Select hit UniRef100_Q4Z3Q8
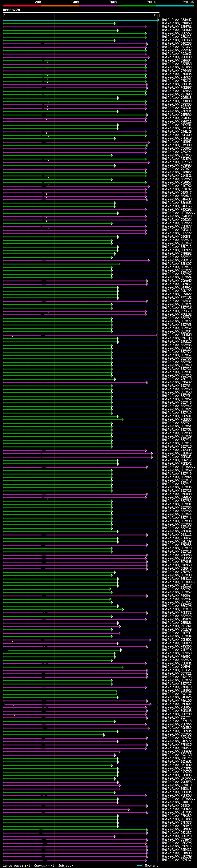Viewport: 197px width, 868px height. point(176,450)
